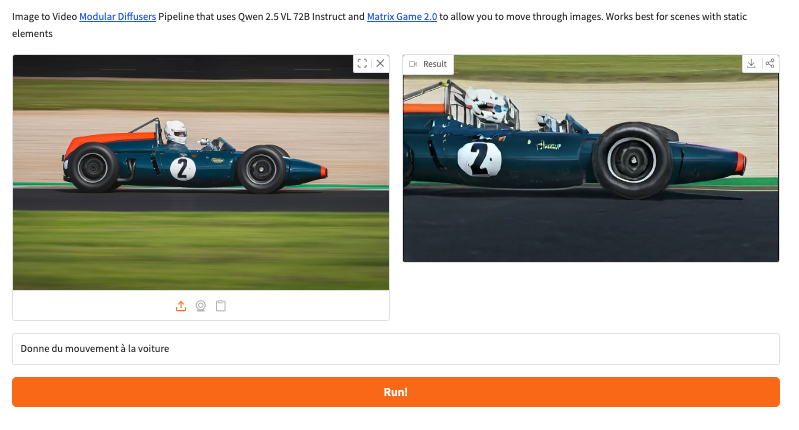Click the orange upload file icon
Viewport: 799px width, 430px height.
click(x=181, y=306)
